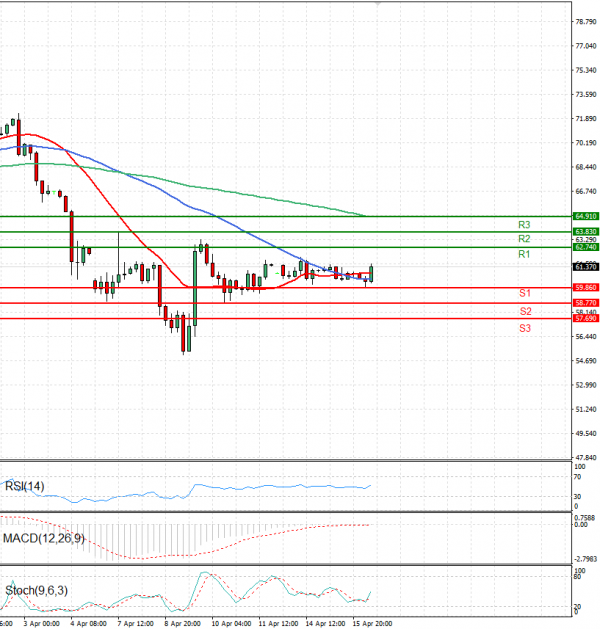Viewport: 600px width, 629px height.
Task: Click the S1 support label
Action: pyautogui.click(x=525, y=293)
